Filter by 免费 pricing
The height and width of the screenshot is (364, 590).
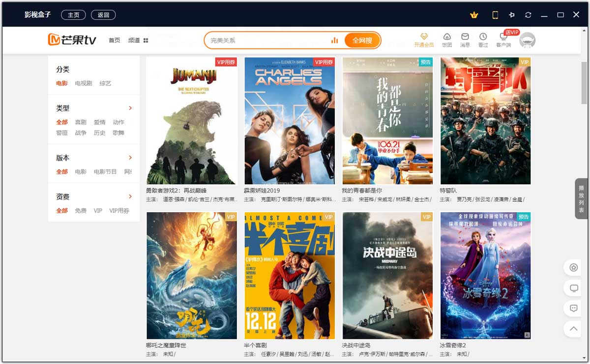coord(81,211)
